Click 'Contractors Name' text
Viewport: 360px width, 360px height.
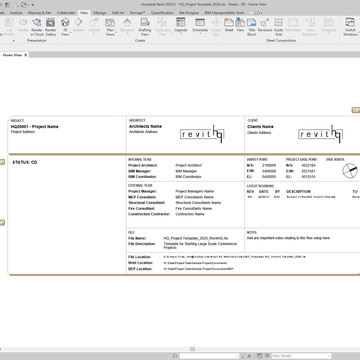click(x=190, y=214)
